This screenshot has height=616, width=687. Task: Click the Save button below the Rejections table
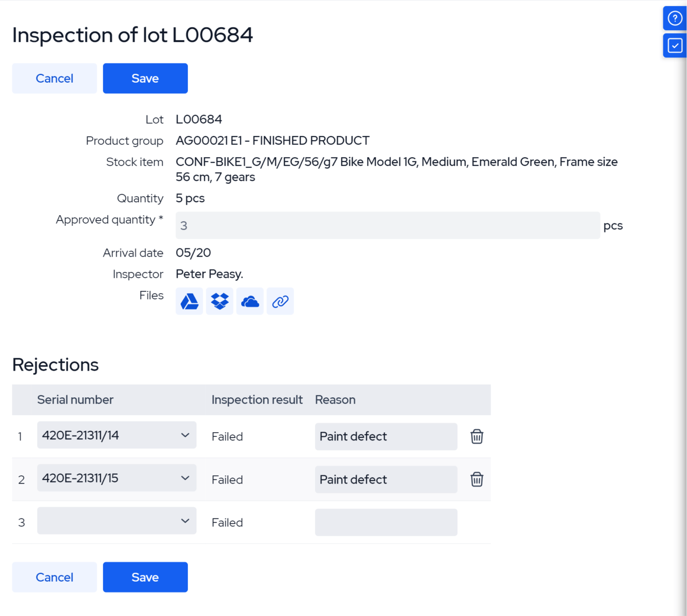coord(145,577)
